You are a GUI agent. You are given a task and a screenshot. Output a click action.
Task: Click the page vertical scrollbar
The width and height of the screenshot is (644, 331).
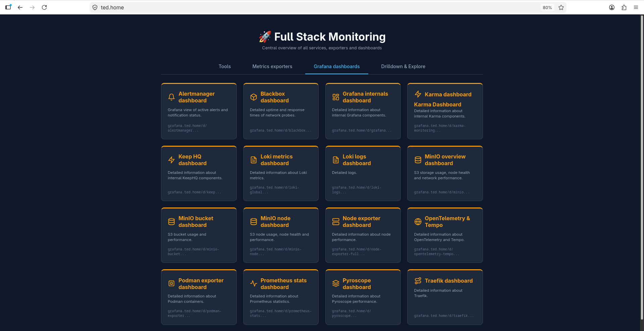[642, 168]
